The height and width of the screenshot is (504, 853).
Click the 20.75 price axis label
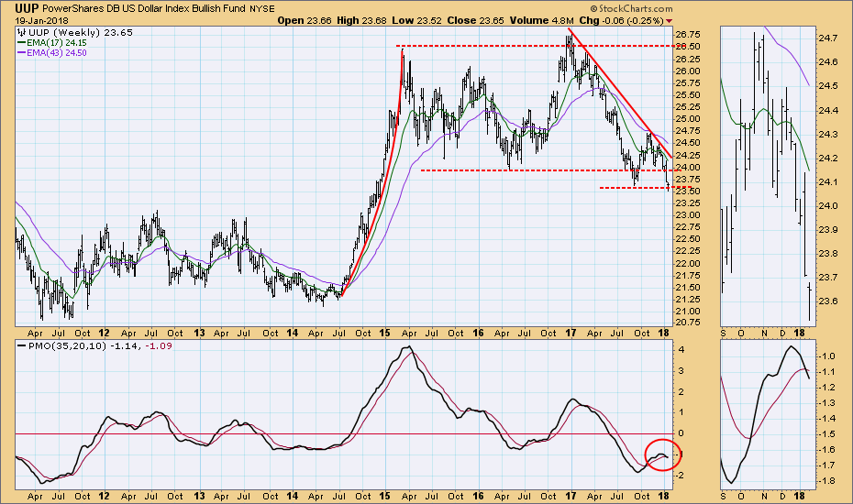[687, 322]
